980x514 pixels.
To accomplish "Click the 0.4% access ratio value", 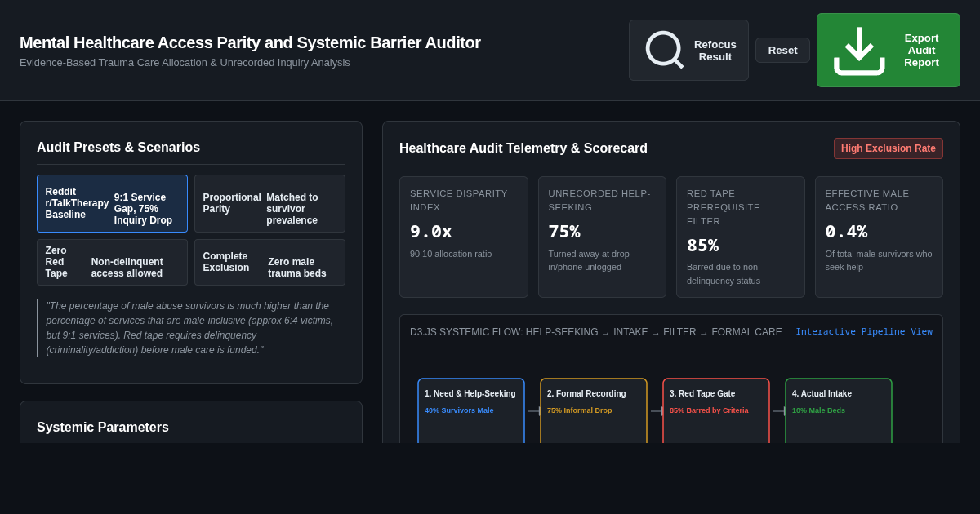I will (x=846, y=231).
